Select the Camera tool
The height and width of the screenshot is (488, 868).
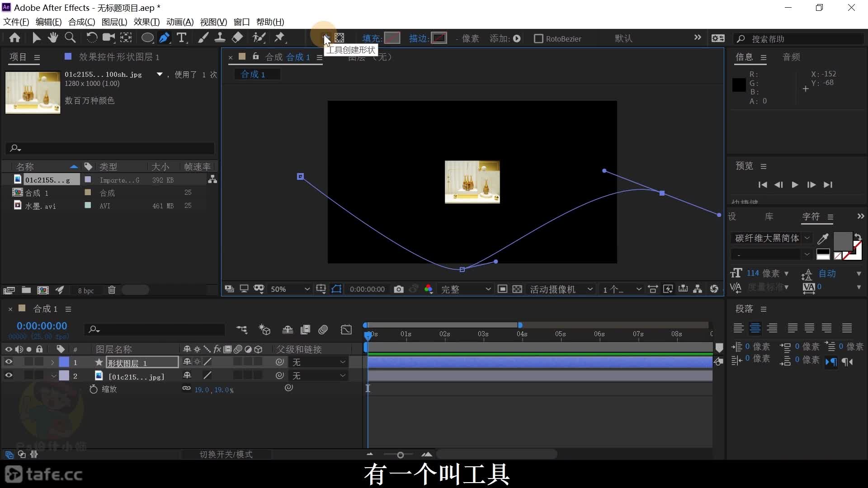point(108,38)
